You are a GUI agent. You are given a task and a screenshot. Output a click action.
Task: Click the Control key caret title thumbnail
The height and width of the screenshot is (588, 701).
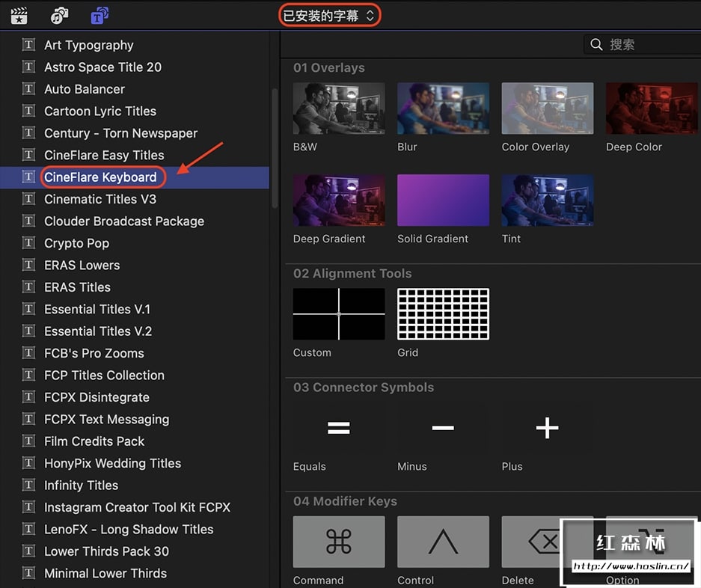tap(443, 542)
